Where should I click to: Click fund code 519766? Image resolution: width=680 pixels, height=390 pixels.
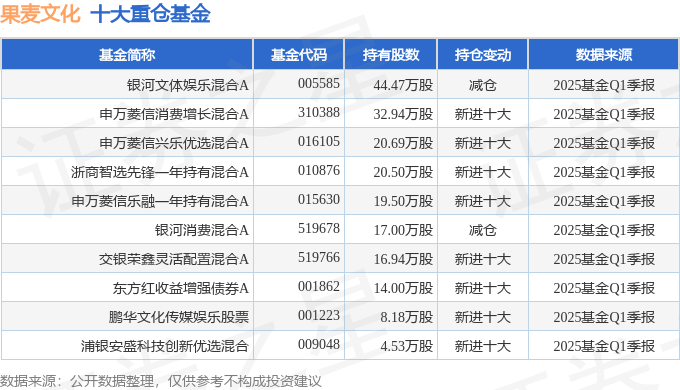pos(319,258)
